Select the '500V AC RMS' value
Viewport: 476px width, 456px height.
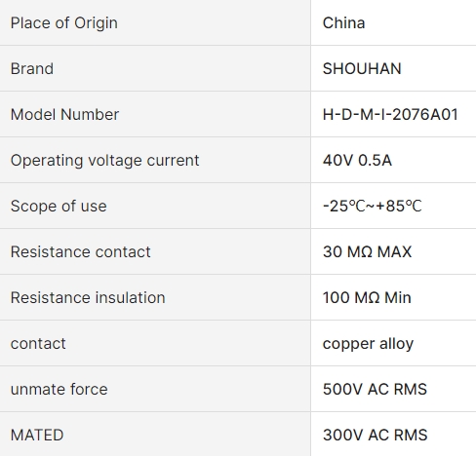[x=375, y=390]
